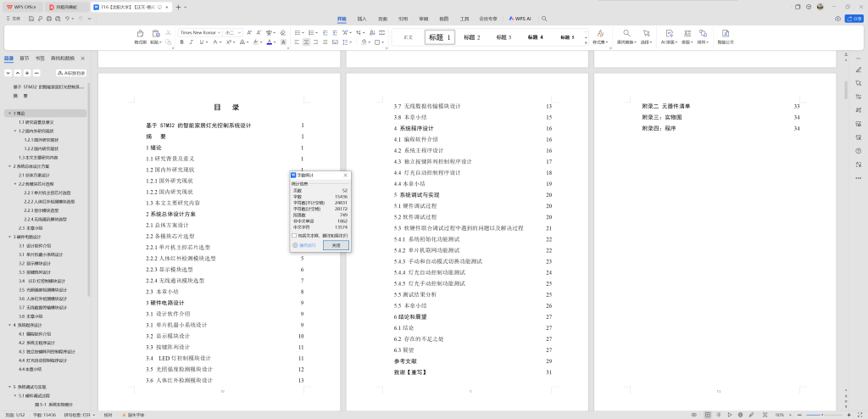
Task: Click the word count 字数: 15436 status item
Action: 45,415
